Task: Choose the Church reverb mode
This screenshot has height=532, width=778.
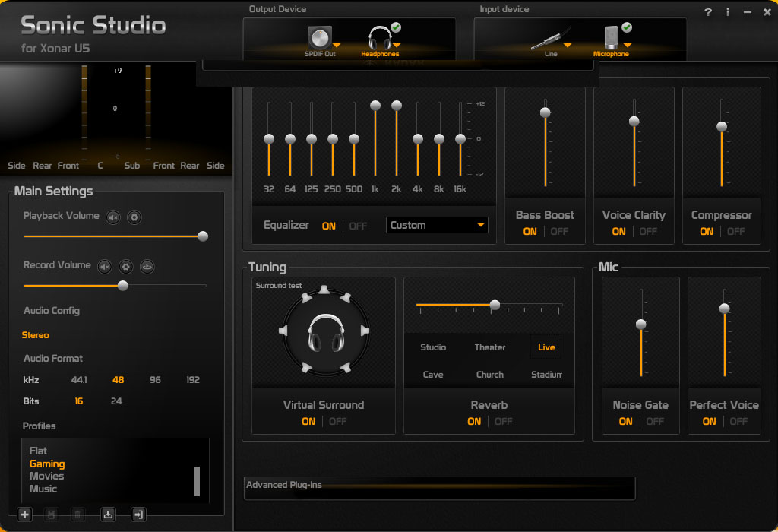Action: click(x=490, y=375)
